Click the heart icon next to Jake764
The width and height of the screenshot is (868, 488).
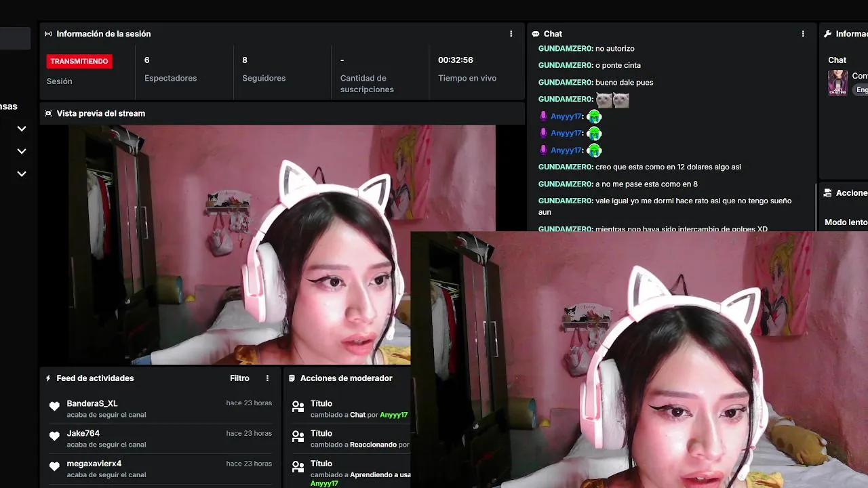click(x=55, y=437)
